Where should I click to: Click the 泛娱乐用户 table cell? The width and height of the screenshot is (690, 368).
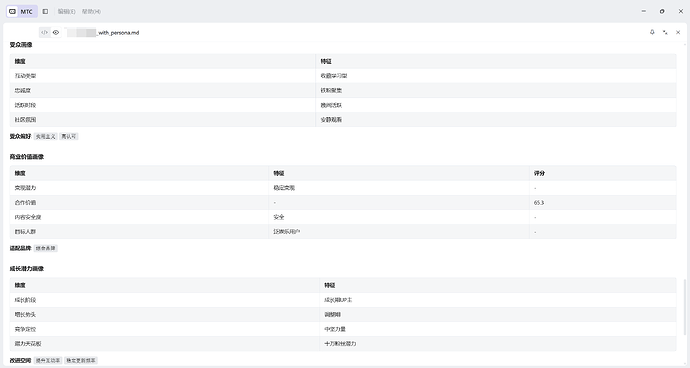pyautogui.click(x=399, y=232)
